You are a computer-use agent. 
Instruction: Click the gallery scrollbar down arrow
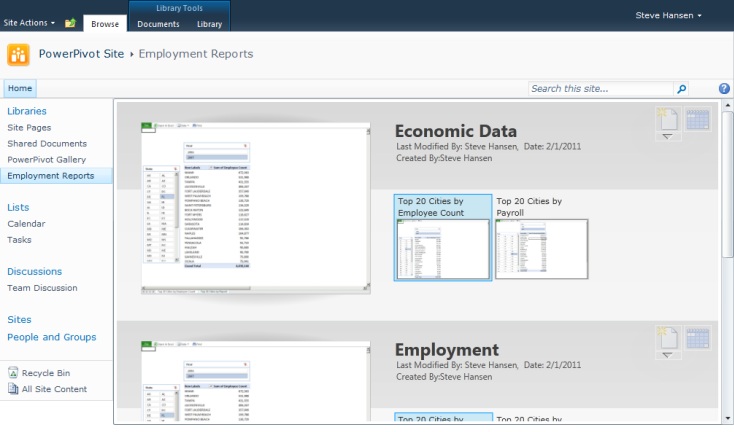[727, 418]
